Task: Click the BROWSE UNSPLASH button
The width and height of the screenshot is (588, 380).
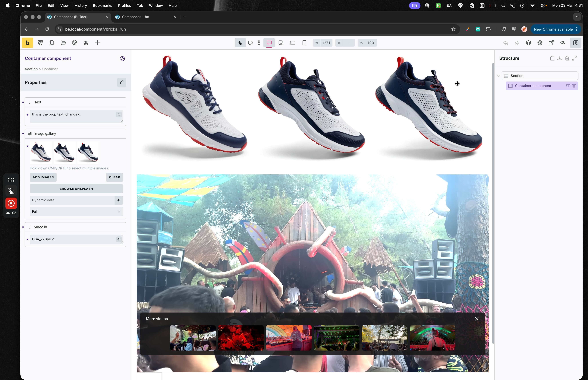Action: (x=76, y=189)
